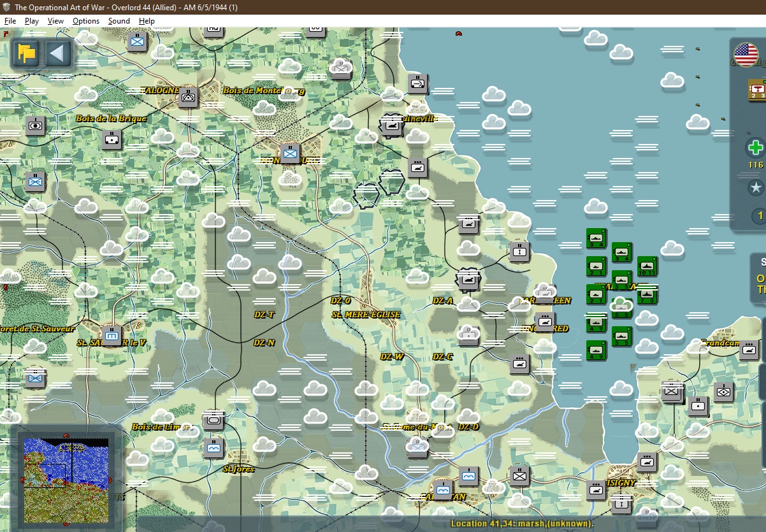Select the unit at Grandcamp

pyautogui.click(x=749, y=349)
